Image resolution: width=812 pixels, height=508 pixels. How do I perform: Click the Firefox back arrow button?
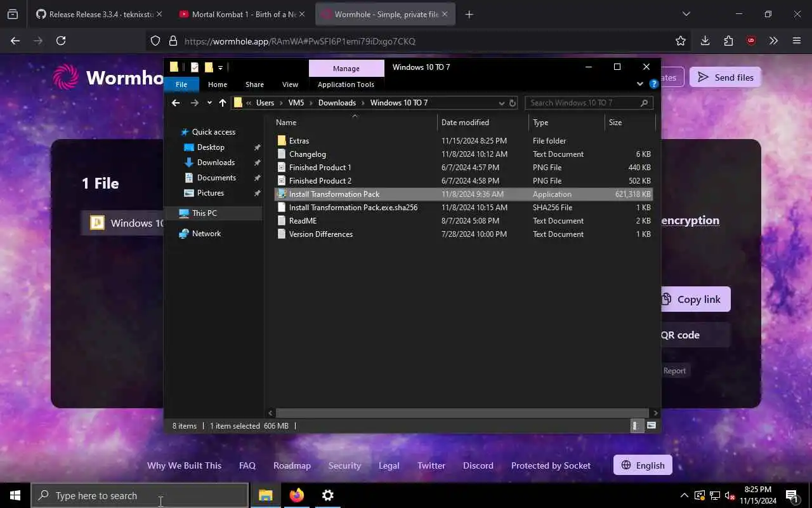coord(15,41)
